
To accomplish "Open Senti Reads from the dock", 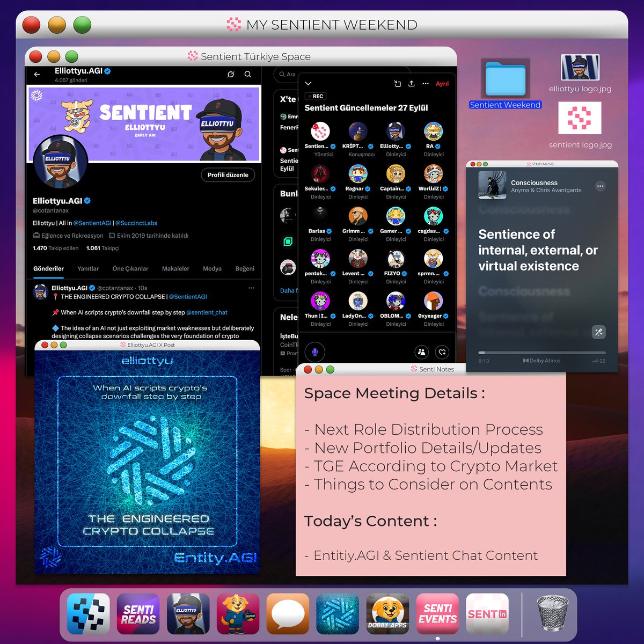I will pos(138,614).
